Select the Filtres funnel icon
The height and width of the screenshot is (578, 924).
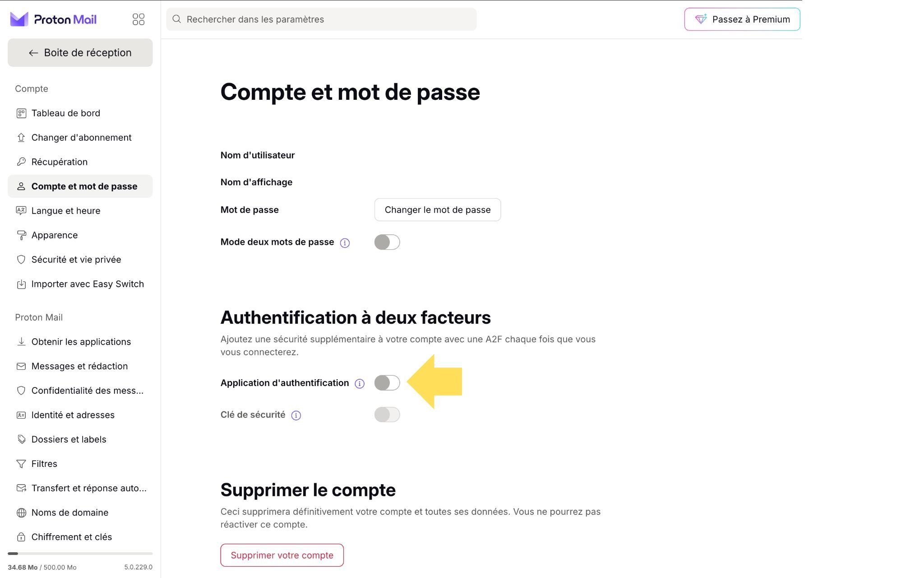(21, 464)
